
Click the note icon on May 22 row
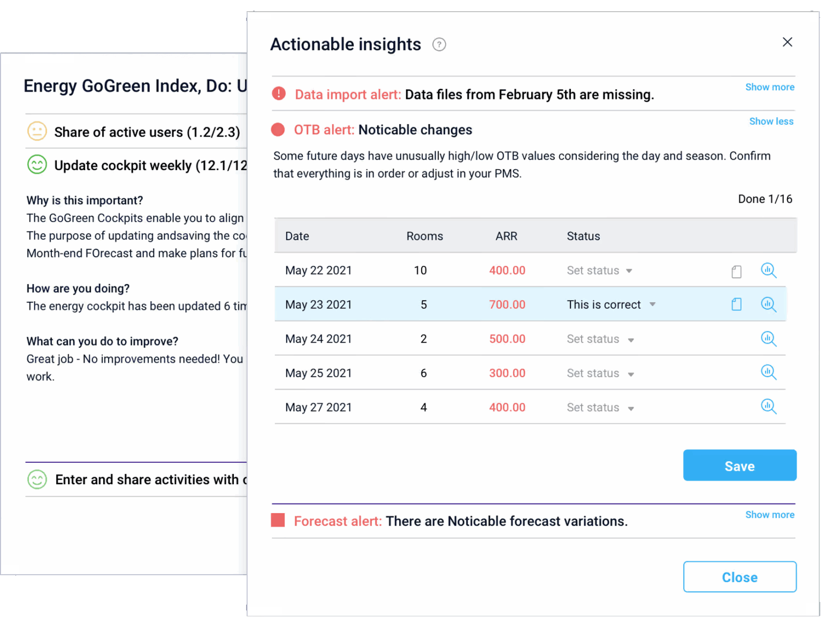coord(736,272)
